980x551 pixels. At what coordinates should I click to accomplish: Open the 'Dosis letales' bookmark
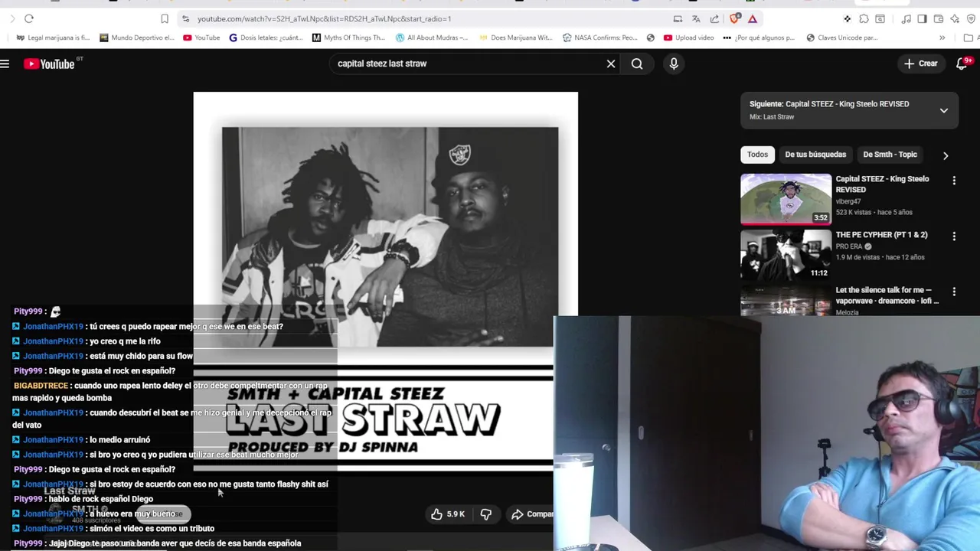[x=266, y=37]
